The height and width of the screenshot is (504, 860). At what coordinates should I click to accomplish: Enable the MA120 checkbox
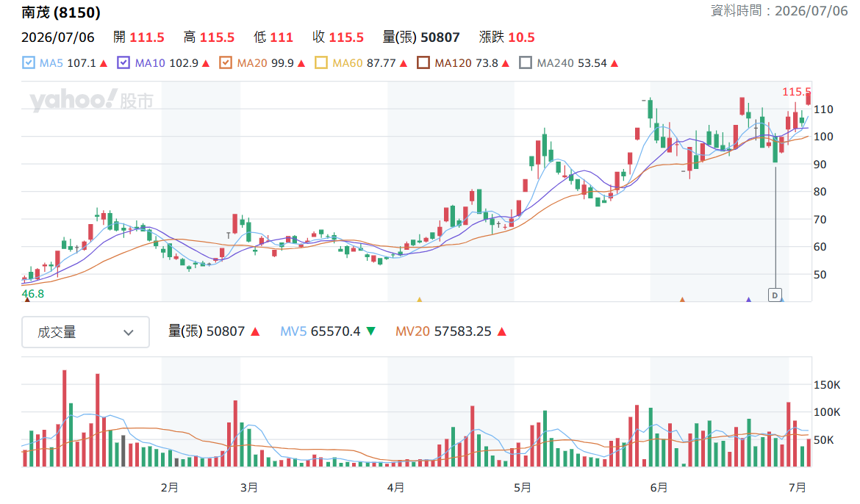pyautogui.click(x=423, y=62)
